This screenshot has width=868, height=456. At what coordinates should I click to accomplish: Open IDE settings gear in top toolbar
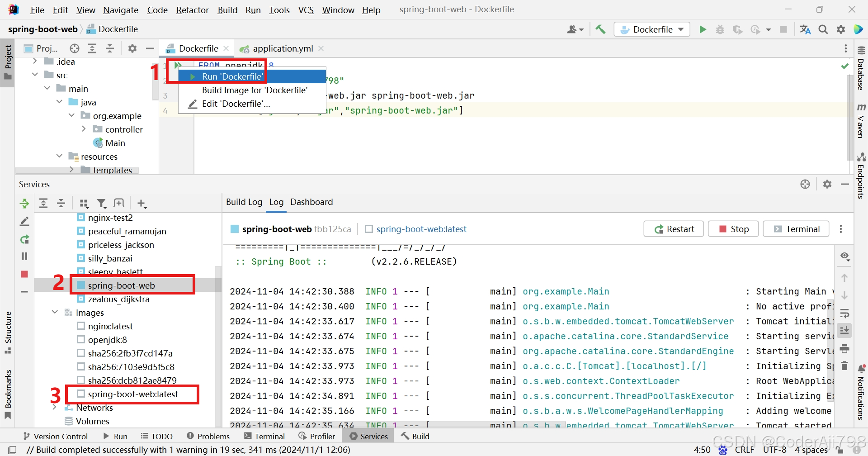coord(841,29)
